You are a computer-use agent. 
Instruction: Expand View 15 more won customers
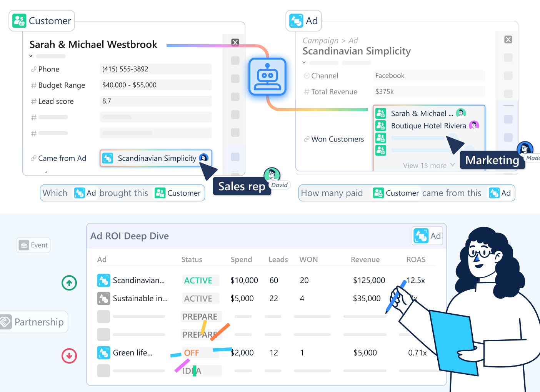pyautogui.click(x=428, y=165)
